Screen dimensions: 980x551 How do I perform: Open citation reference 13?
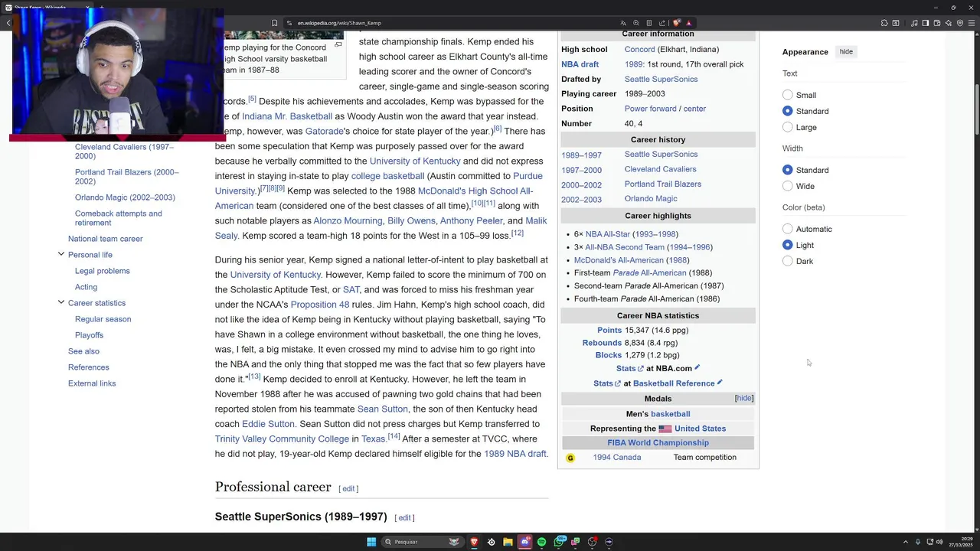254,377
